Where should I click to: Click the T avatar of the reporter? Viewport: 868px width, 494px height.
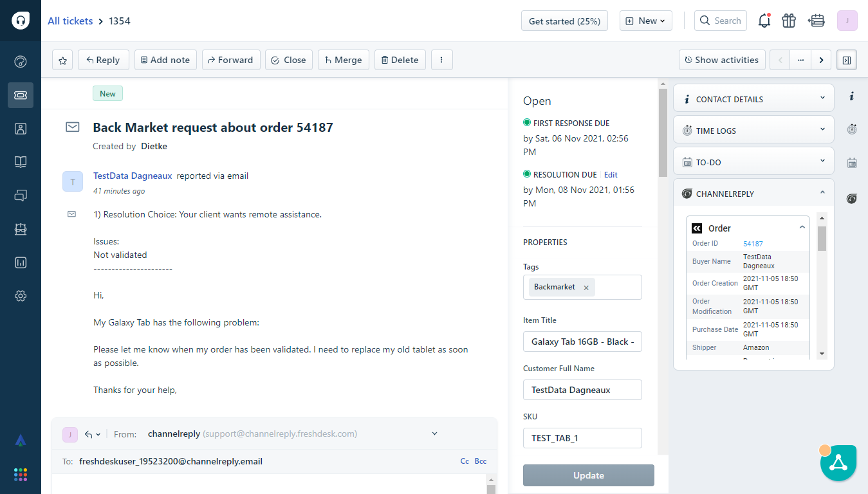(73, 181)
